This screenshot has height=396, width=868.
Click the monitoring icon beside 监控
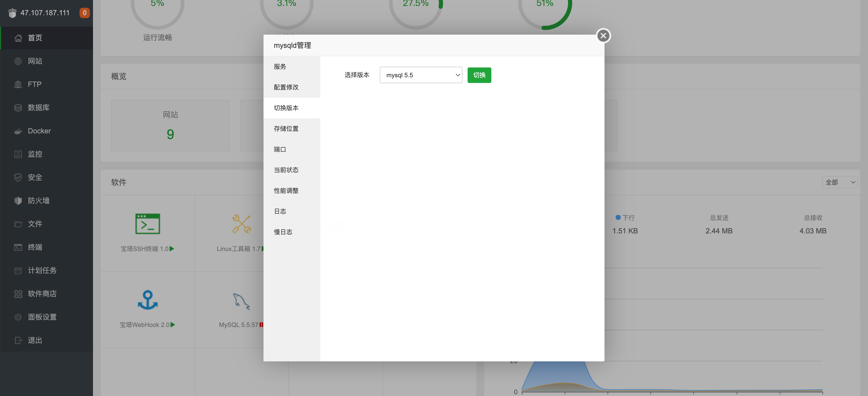[18, 154]
